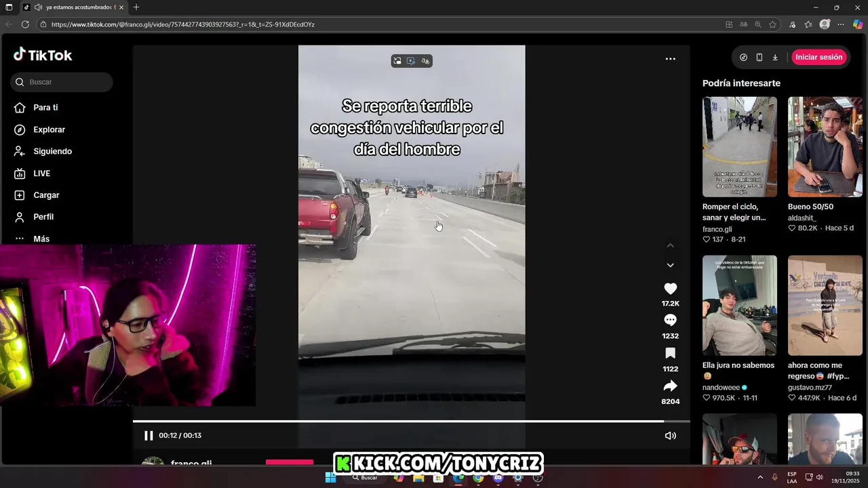Open media control music icon
868x488 pixels.
pyautogui.click(x=792, y=24)
